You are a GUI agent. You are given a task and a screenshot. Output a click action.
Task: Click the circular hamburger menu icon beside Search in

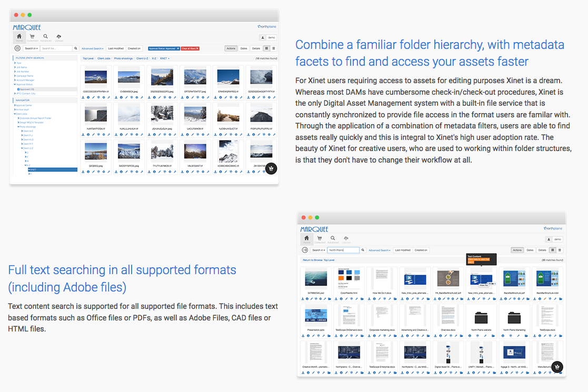pyautogui.click(x=17, y=48)
